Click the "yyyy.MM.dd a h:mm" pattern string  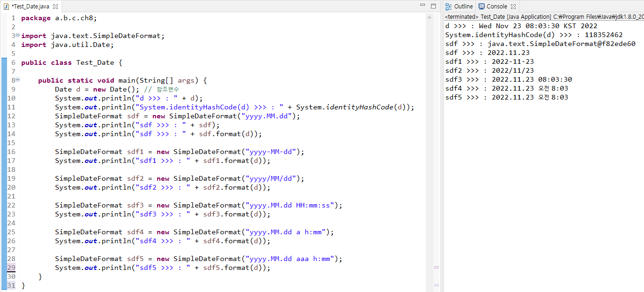click(x=285, y=232)
